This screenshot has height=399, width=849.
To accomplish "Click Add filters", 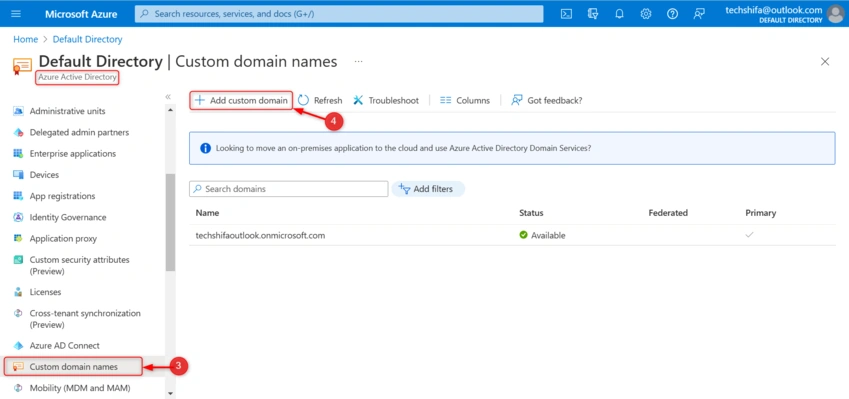I will coord(428,189).
